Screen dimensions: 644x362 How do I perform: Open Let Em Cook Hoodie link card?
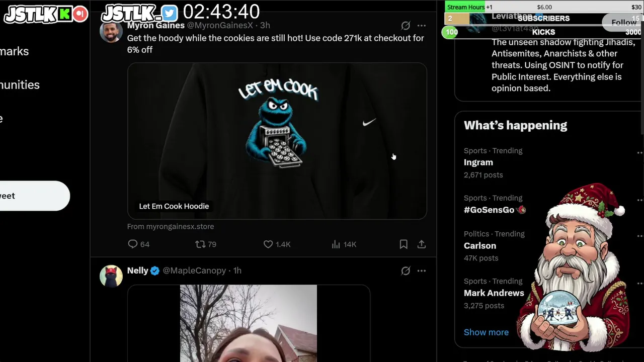[277, 141]
